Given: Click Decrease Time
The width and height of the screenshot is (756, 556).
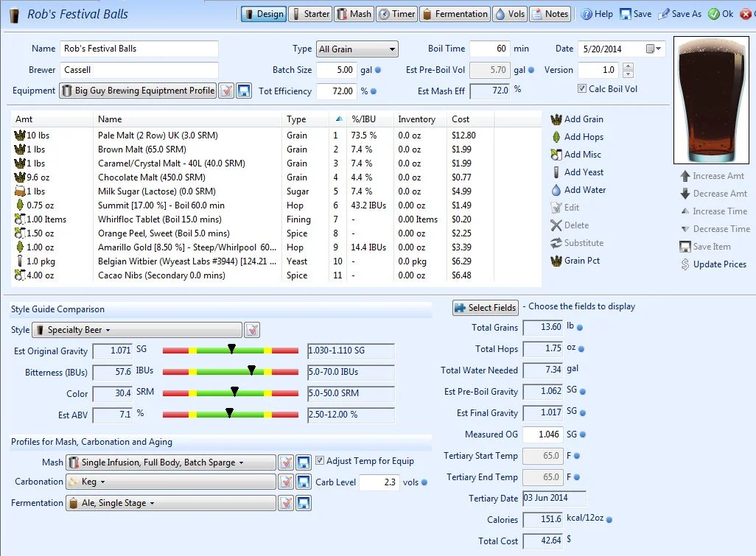Looking at the screenshot, I should pyautogui.click(x=715, y=229).
